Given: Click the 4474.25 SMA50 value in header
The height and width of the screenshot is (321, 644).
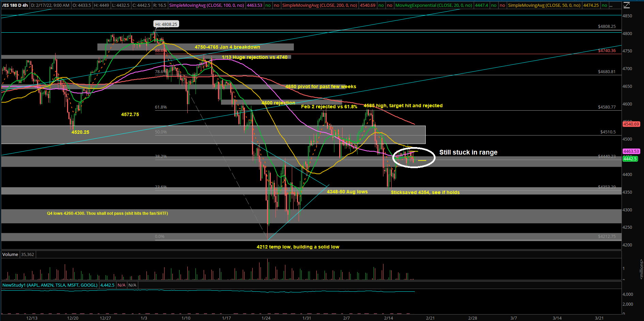Looking at the screenshot, I should (x=591, y=5).
